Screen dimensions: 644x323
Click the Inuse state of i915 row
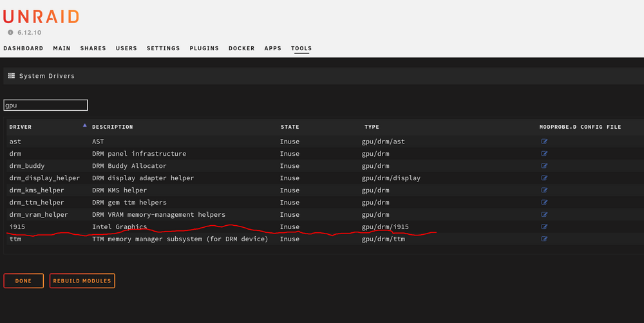(290, 226)
